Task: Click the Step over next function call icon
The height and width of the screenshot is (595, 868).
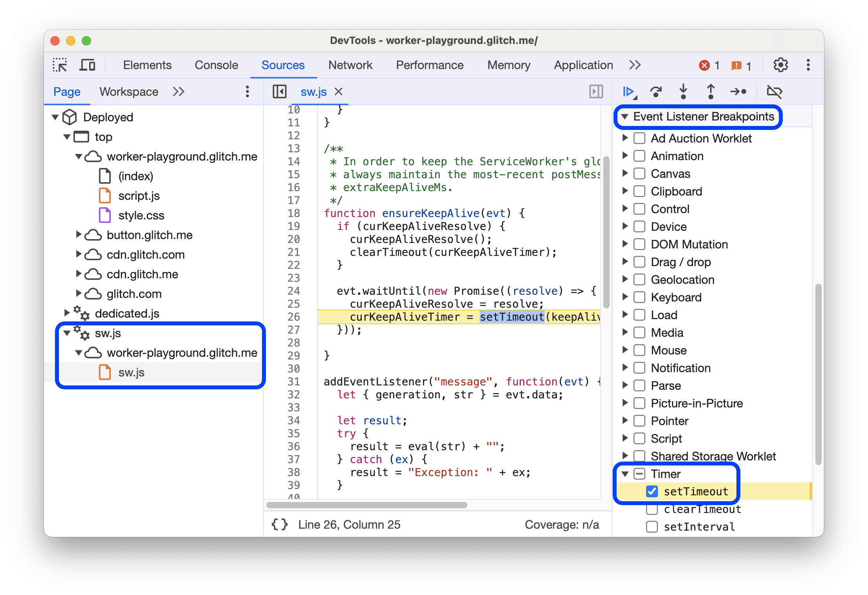Action: [x=656, y=92]
